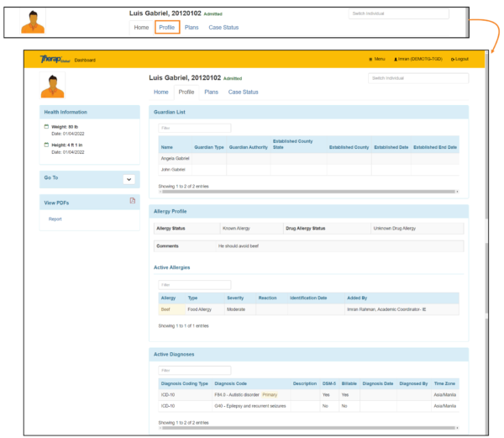
Task: Open the PDF icon in View PDFs
Action: [132, 201]
